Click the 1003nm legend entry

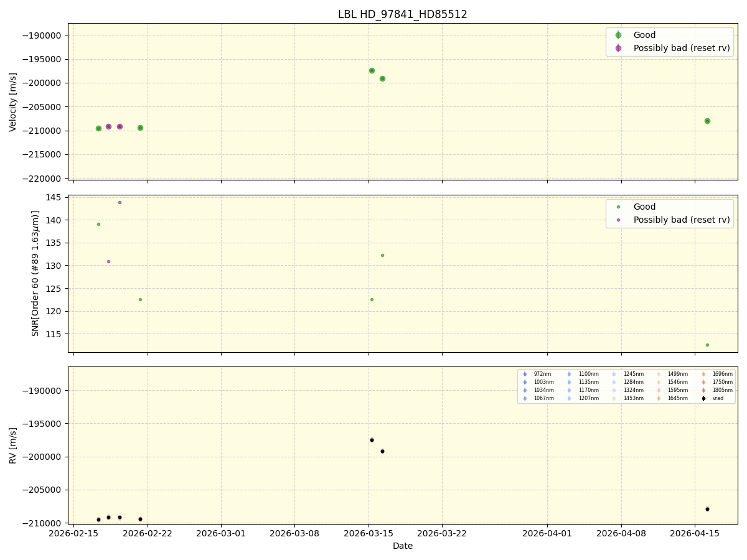coord(538,382)
